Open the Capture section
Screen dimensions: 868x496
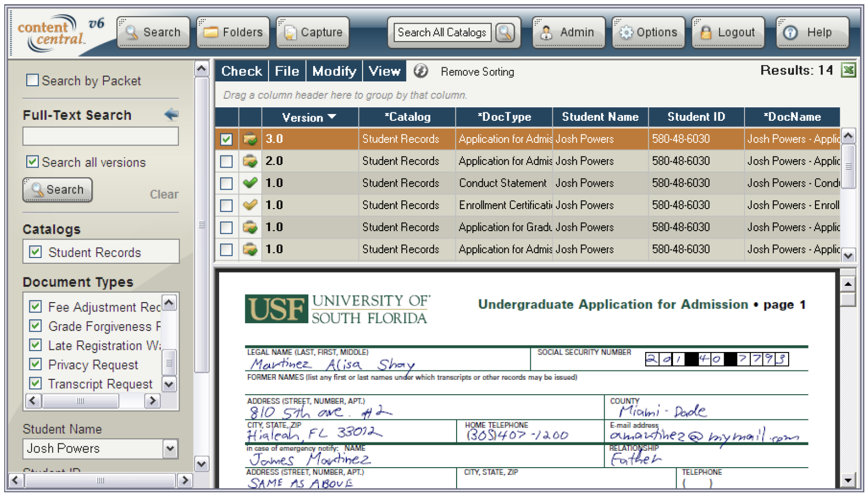click(x=313, y=33)
